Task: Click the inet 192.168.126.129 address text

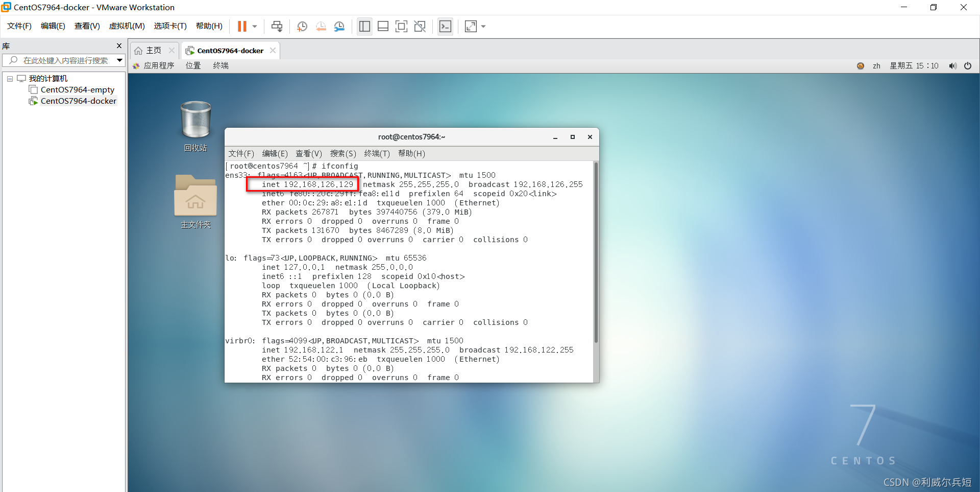Action: pyautogui.click(x=307, y=184)
